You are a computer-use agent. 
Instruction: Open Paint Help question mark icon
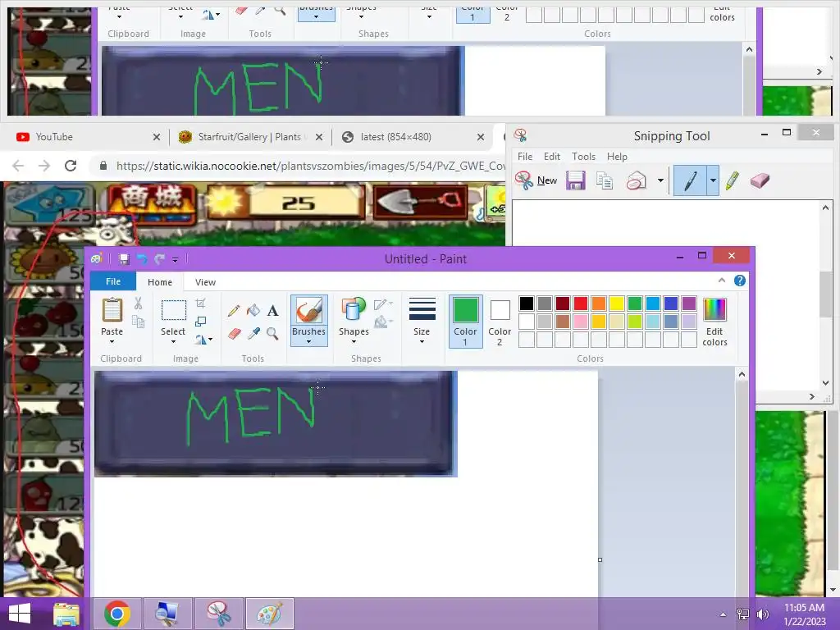[740, 281]
